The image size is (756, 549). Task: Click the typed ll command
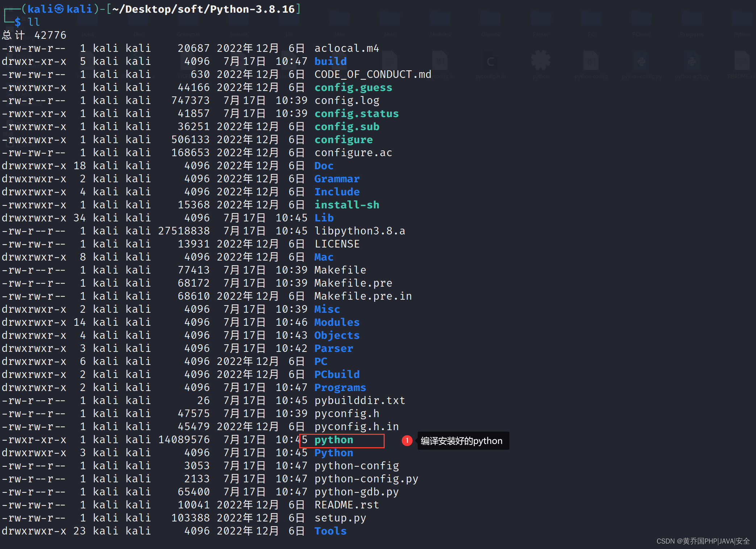tap(34, 22)
